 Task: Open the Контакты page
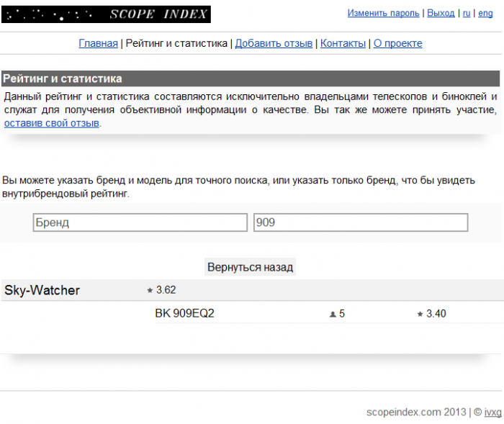click(x=343, y=43)
